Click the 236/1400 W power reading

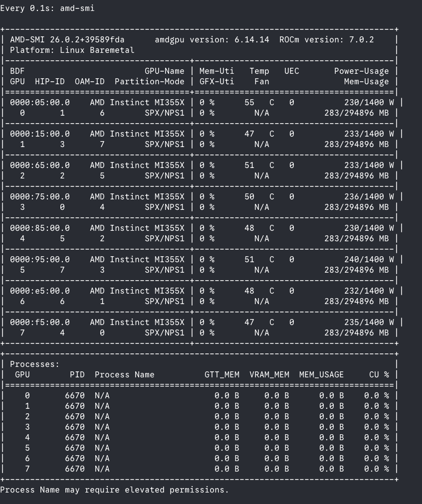pos(369,197)
